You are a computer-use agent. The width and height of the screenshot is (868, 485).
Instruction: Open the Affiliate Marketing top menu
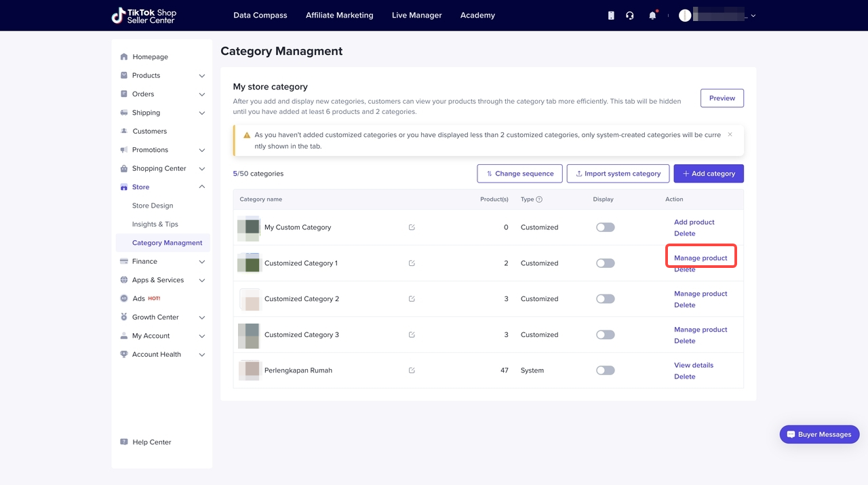click(x=339, y=15)
